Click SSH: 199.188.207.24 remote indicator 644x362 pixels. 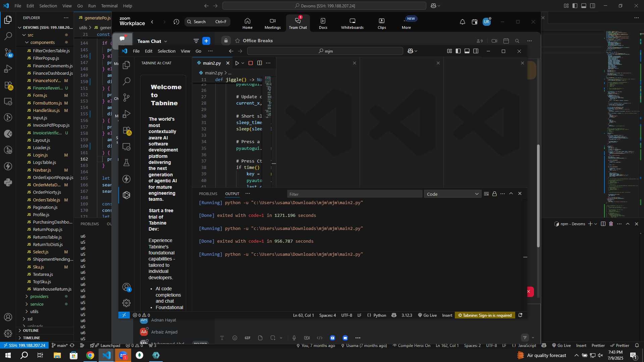24,346
